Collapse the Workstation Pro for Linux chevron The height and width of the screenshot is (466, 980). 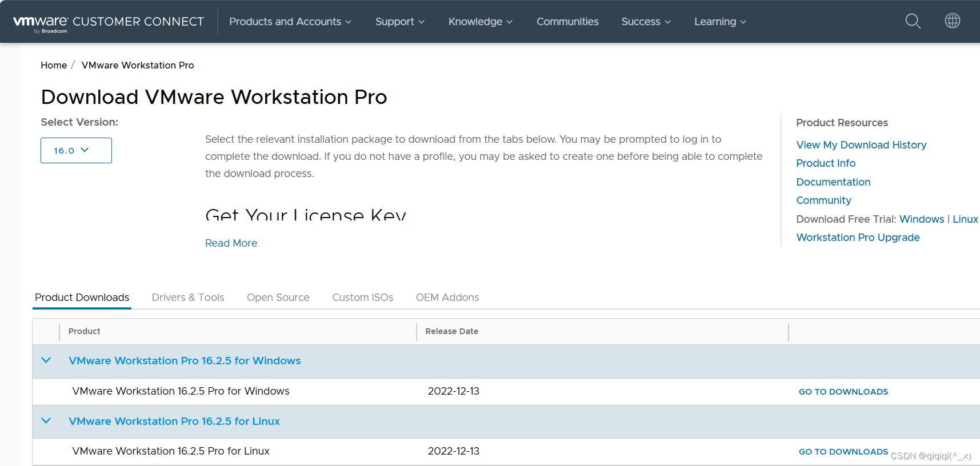[46, 421]
